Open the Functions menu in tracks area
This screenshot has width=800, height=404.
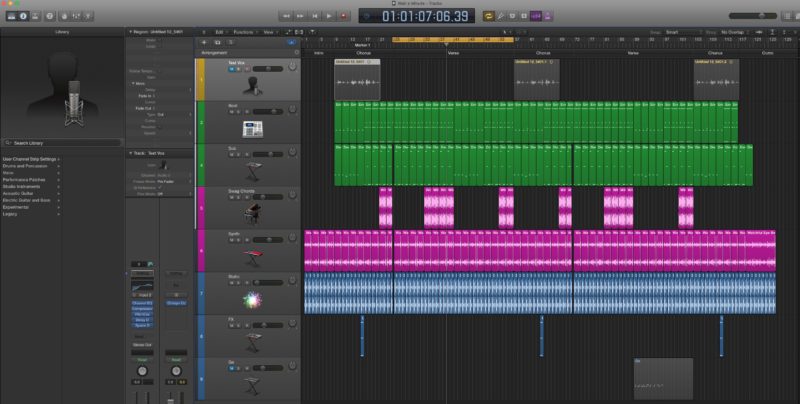(x=244, y=32)
